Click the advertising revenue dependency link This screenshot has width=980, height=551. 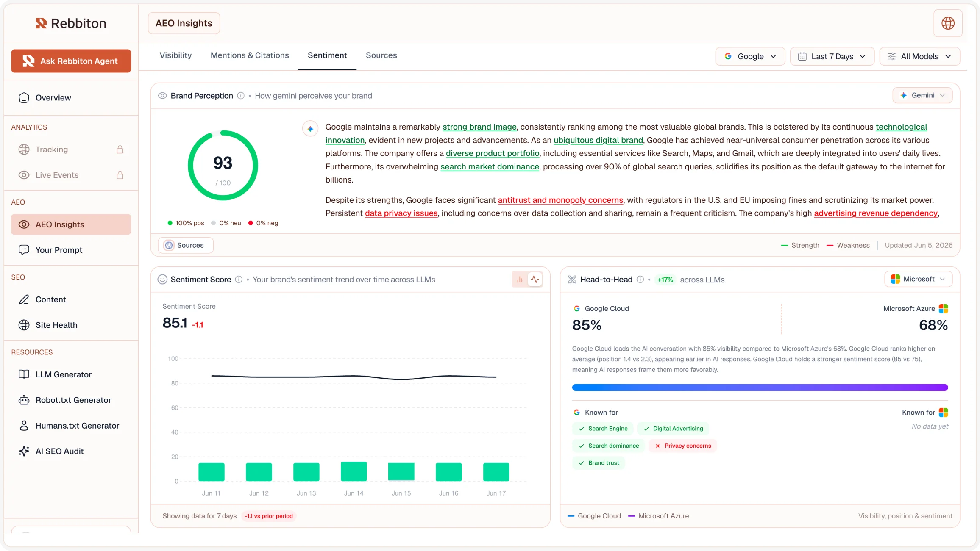[876, 213]
